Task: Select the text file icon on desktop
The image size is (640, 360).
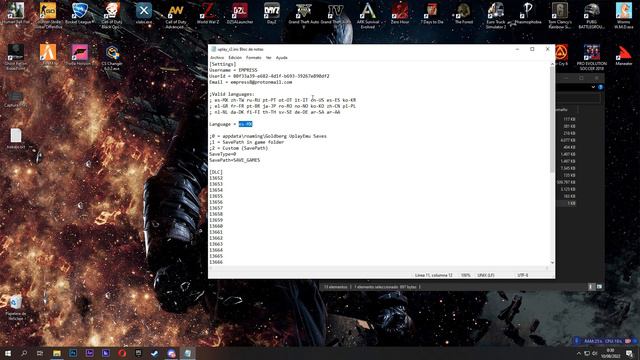Action: [16, 139]
